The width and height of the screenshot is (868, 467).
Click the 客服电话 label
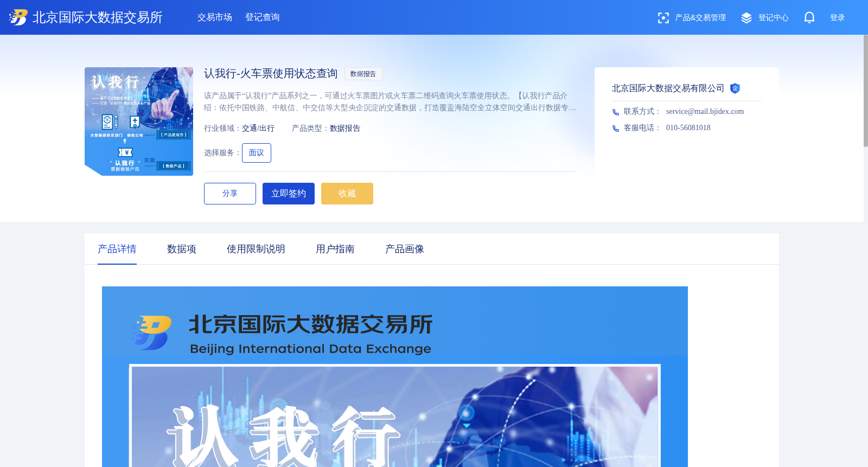coord(642,128)
